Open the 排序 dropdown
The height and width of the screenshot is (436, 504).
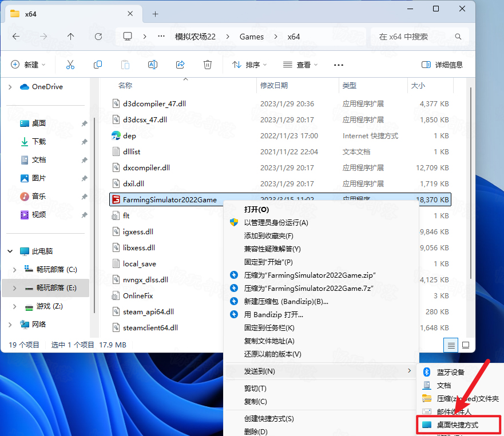point(250,65)
